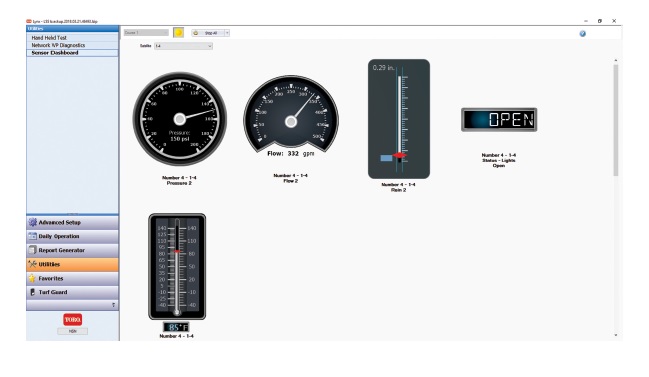Click the Report Generator document icon
The height and width of the screenshot is (377, 649).
32,250
